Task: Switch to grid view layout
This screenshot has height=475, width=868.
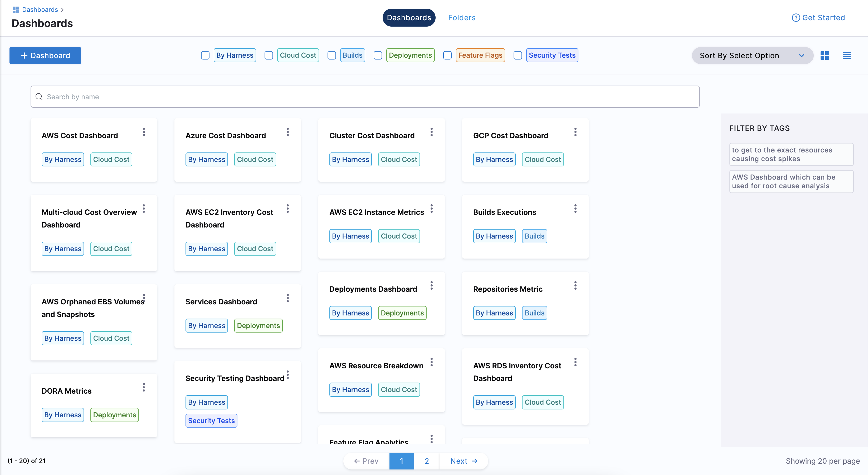Action: tap(825, 56)
